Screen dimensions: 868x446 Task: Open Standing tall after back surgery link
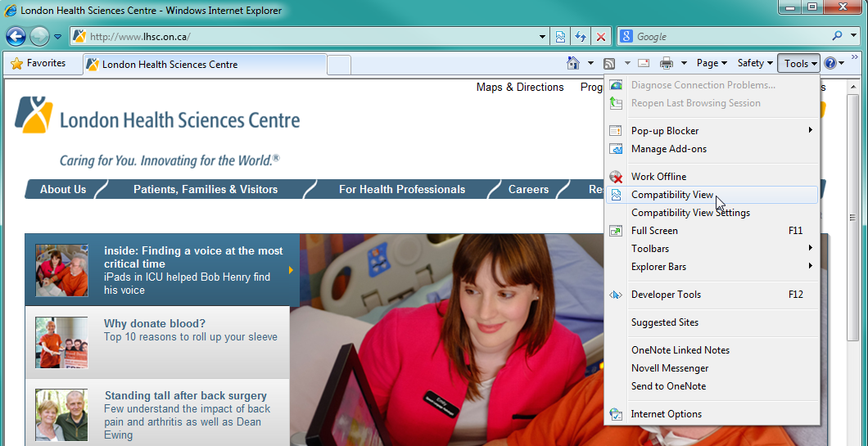(186, 396)
